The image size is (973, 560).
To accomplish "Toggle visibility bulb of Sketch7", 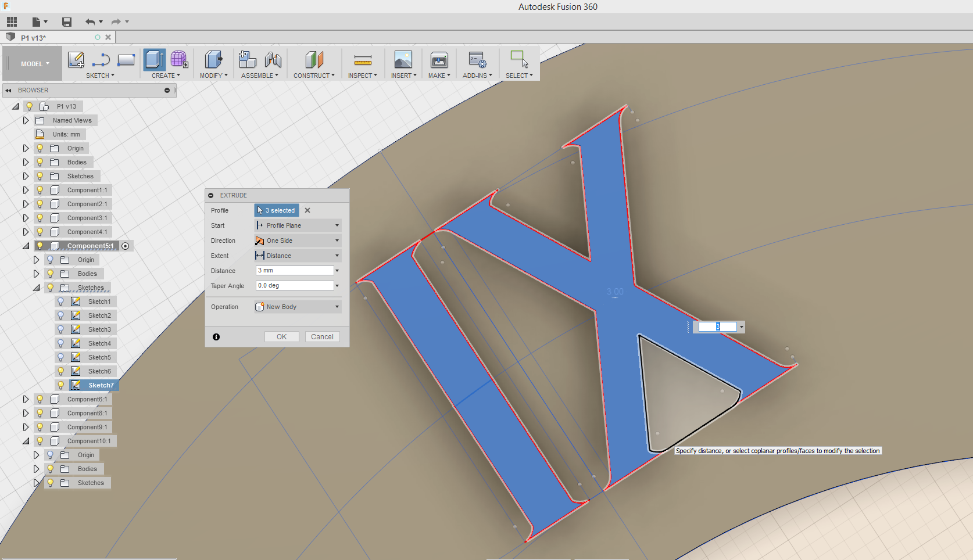I will coord(61,385).
